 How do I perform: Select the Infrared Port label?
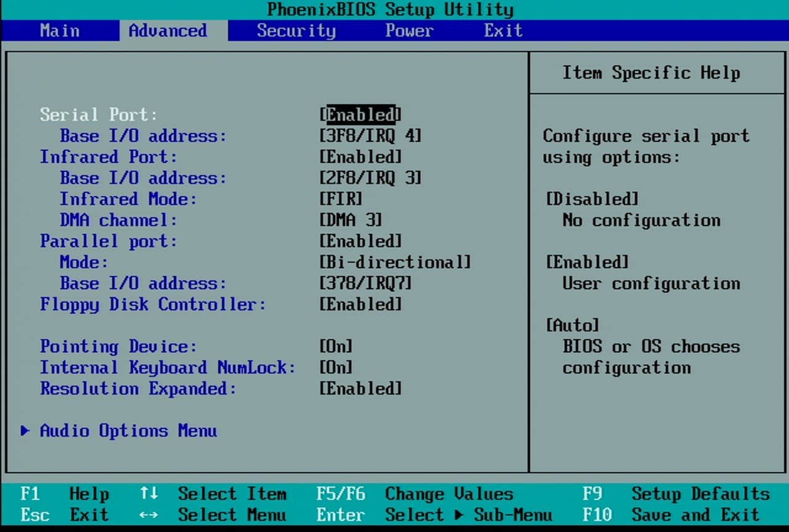click(x=108, y=157)
